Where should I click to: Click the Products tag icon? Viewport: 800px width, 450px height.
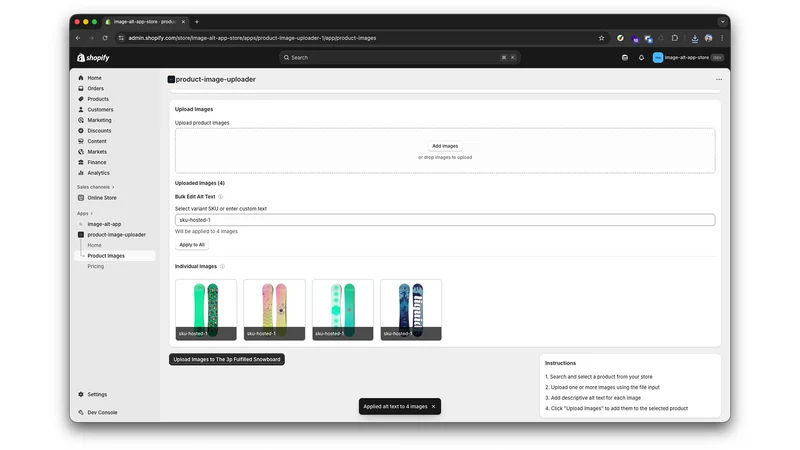click(81, 99)
